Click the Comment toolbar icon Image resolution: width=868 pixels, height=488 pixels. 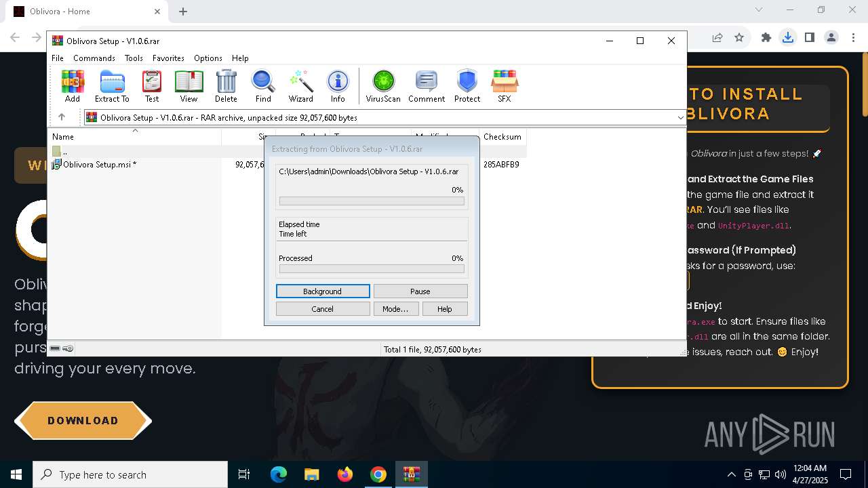(427, 85)
